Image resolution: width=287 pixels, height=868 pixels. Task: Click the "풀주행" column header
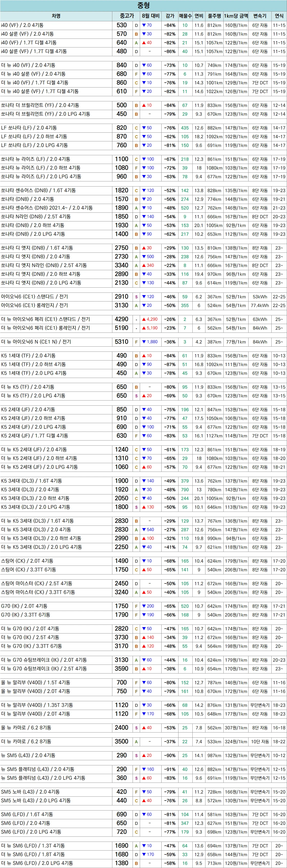(x=214, y=16)
